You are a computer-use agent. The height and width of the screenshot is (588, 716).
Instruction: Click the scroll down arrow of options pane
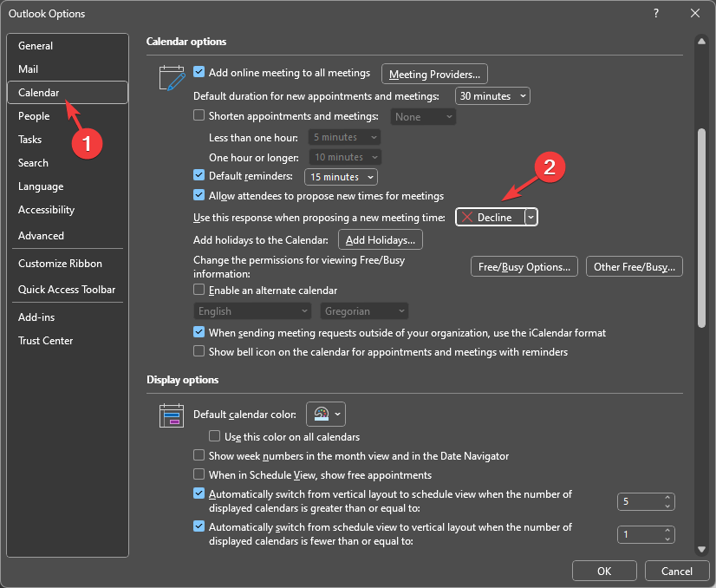coord(701,549)
